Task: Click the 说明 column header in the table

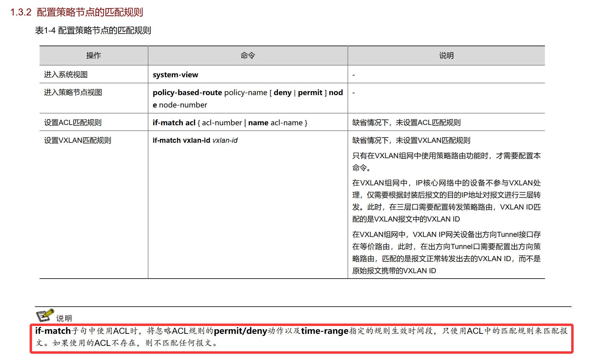Action: (x=446, y=56)
